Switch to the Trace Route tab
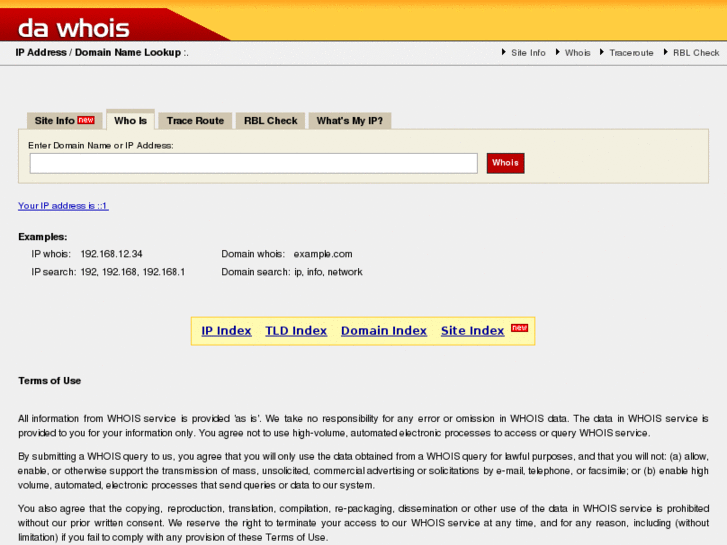This screenshot has width=727, height=545. pos(195,121)
